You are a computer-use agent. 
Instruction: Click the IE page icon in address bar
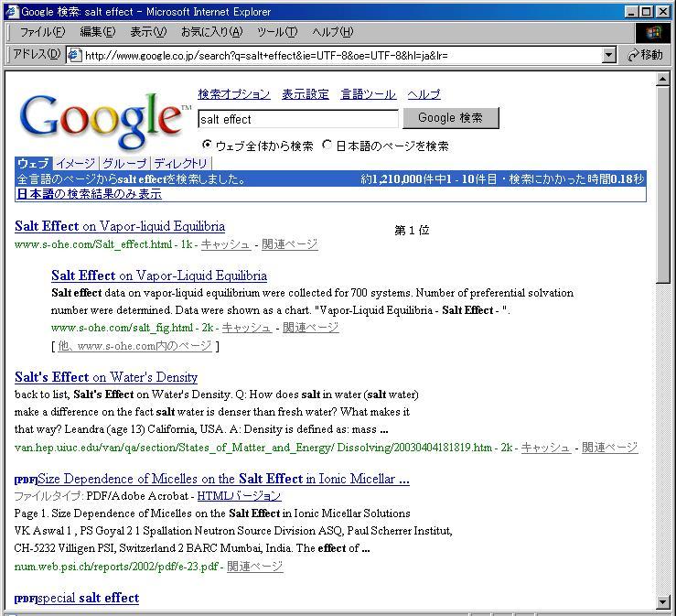pos(74,55)
